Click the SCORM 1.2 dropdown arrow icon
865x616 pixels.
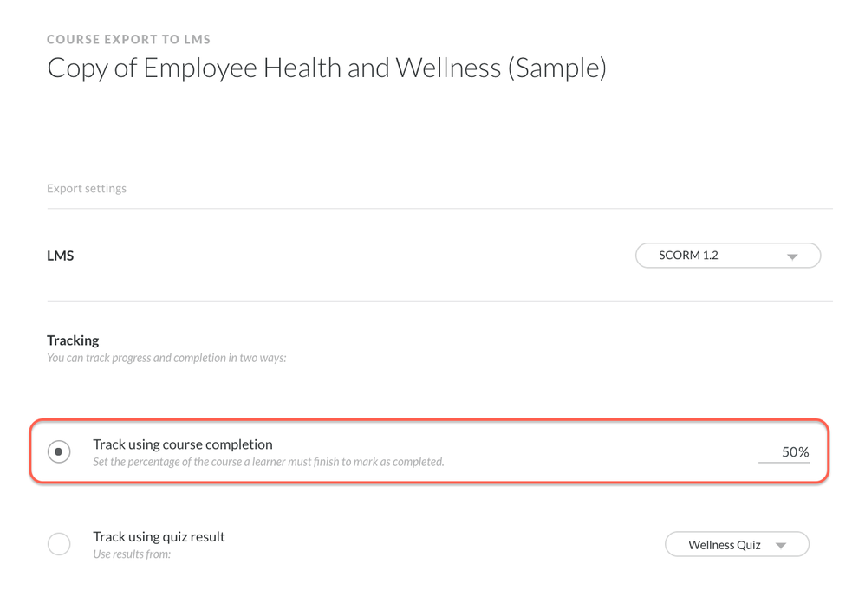click(x=791, y=257)
